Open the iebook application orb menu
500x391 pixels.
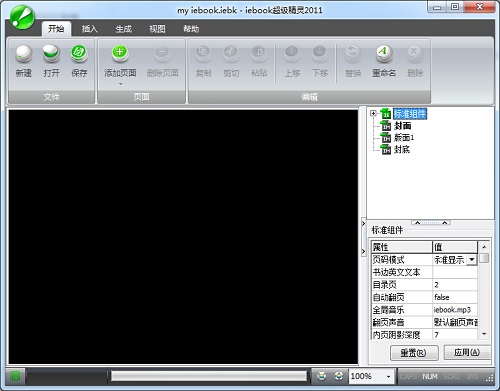click(x=22, y=17)
